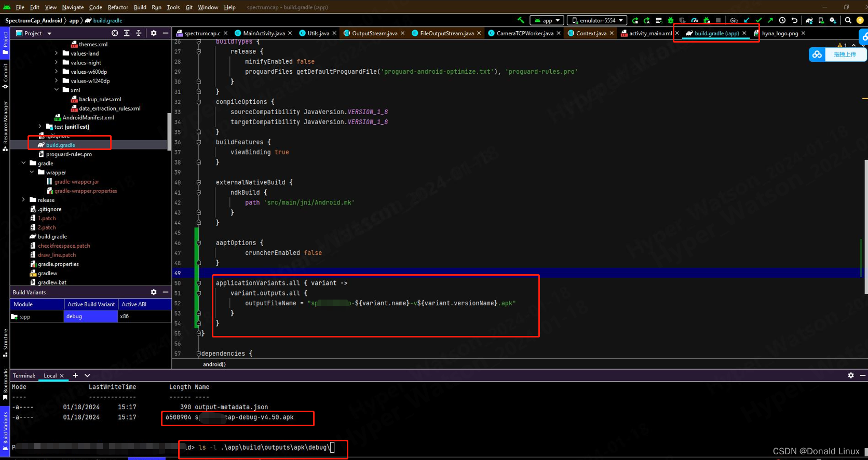
Task: Click the Make Project hammer icon
Action: 521,20
